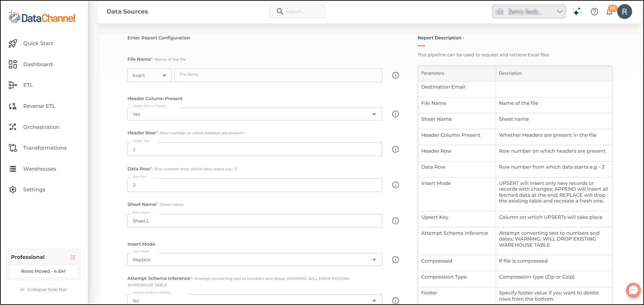The image size is (644, 305).
Task: Focus the Data Row input
Action: pyautogui.click(x=255, y=185)
